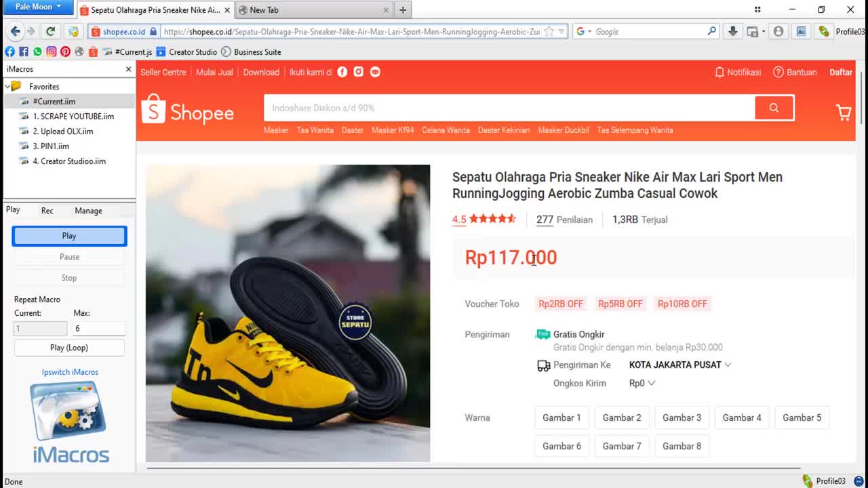This screenshot has height=488, width=868.
Task: Open the Bantuan help link
Action: pos(795,72)
